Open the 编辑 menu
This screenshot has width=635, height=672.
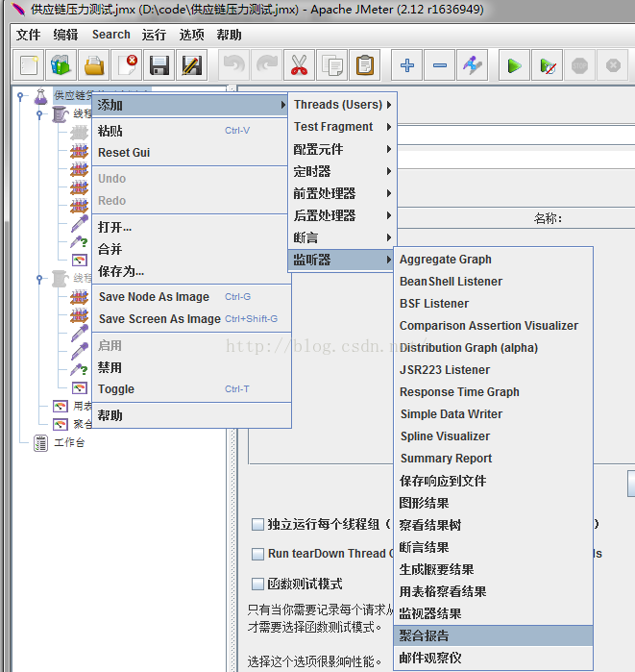tap(65, 35)
